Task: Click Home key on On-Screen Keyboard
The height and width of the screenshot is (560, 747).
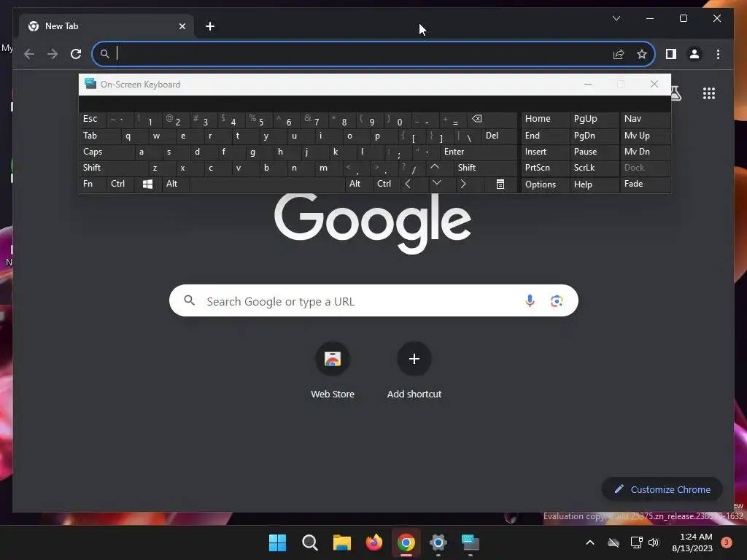Action: [x=545, y=119]
